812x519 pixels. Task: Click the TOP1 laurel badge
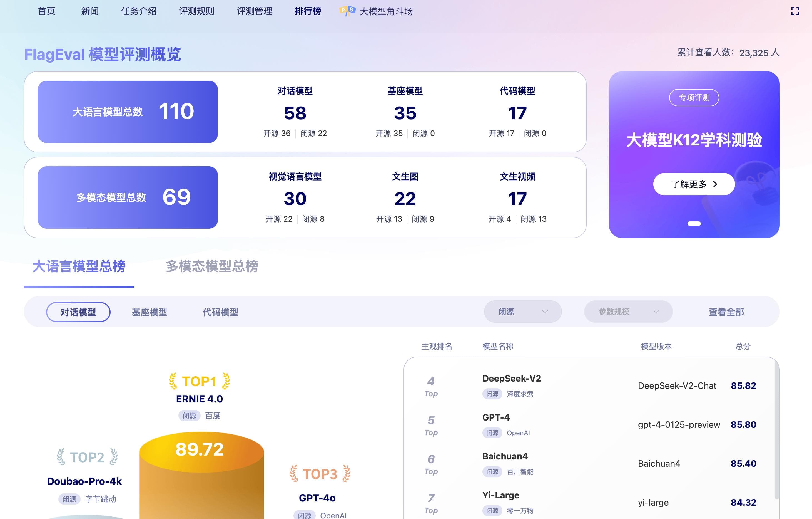pos(199,381)
